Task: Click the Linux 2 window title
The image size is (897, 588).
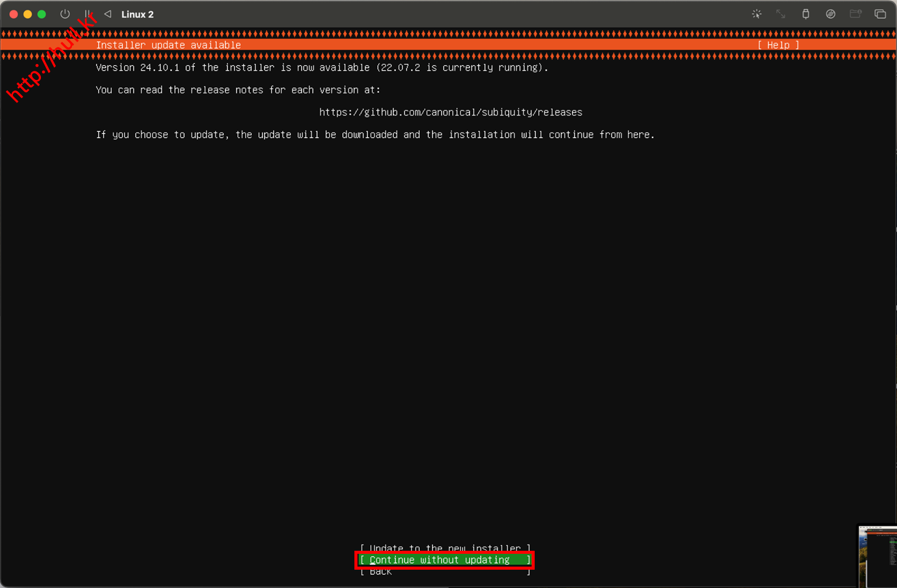Action: (137, 14)
